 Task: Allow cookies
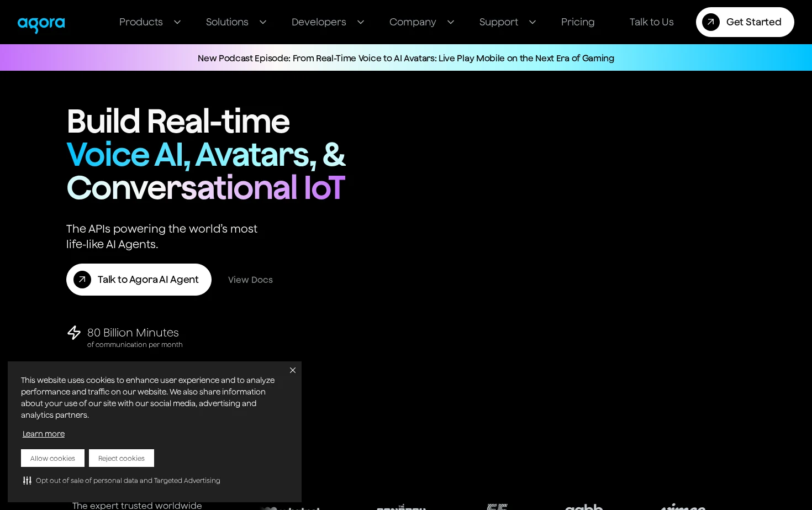pyautogui.click(x=52, y=458)
